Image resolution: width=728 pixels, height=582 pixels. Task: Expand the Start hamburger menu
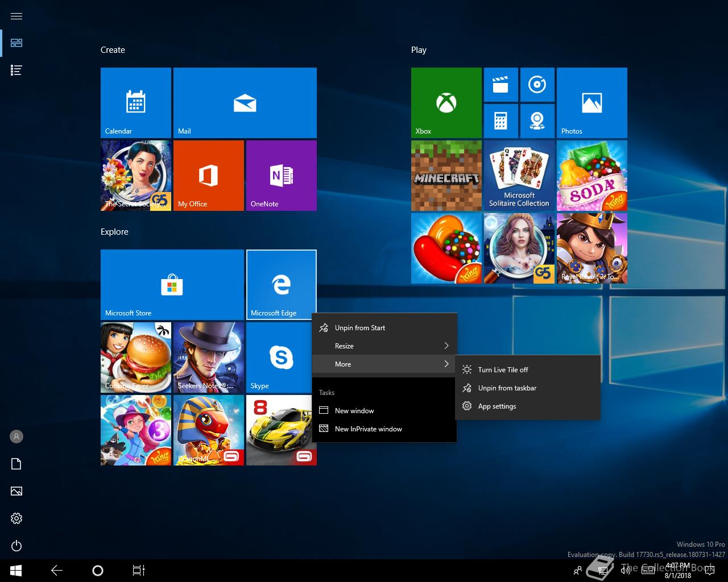(16, 16)
